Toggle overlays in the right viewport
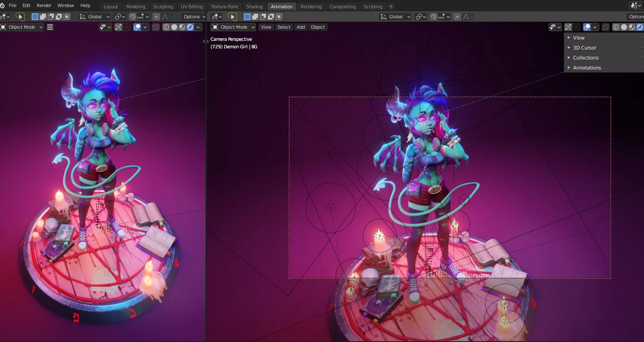The width and height of the screenshot is (644, 342). [587, 27]
